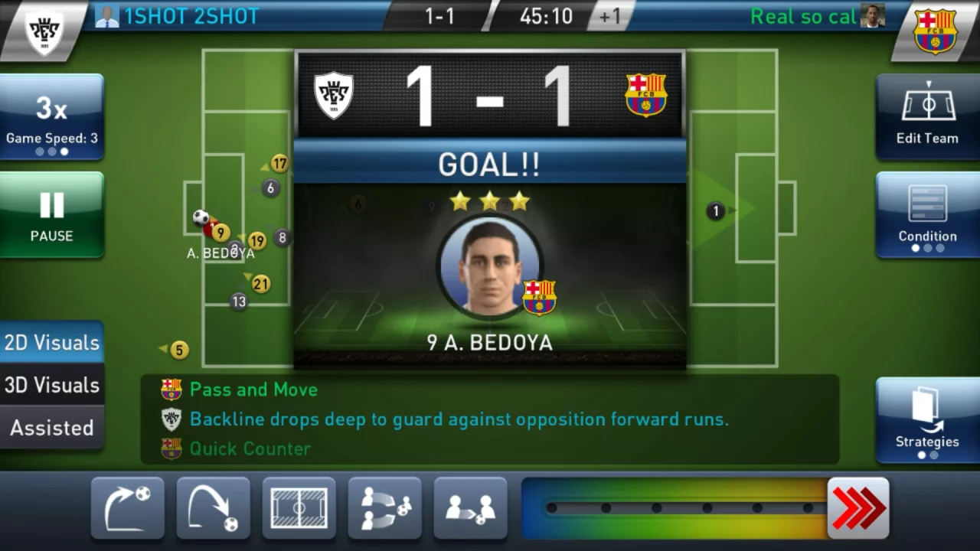
Task: Click the home club crest in the top corner
Action: [44, 31]
